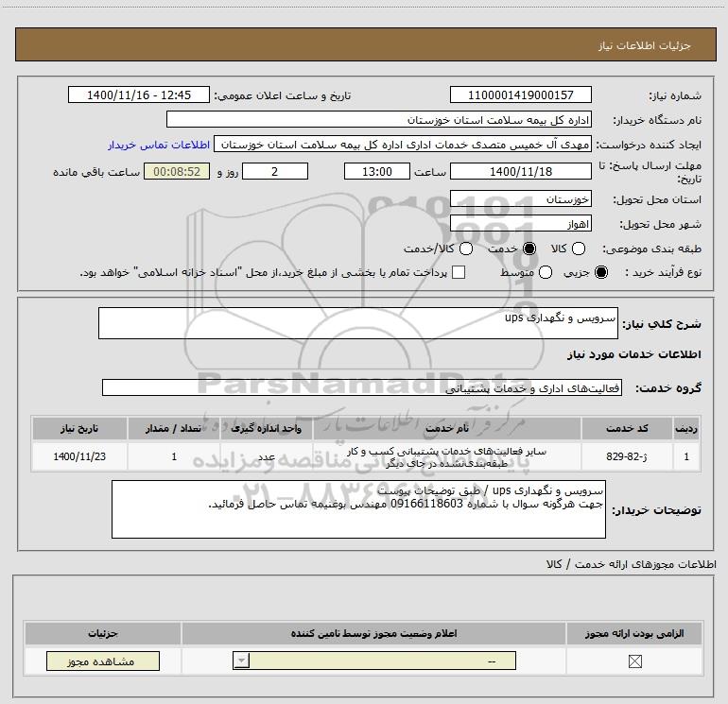Click the الزامی بودن ارائه مجوز header
Viewport: 728px width, 704px height.
(634, 633)
